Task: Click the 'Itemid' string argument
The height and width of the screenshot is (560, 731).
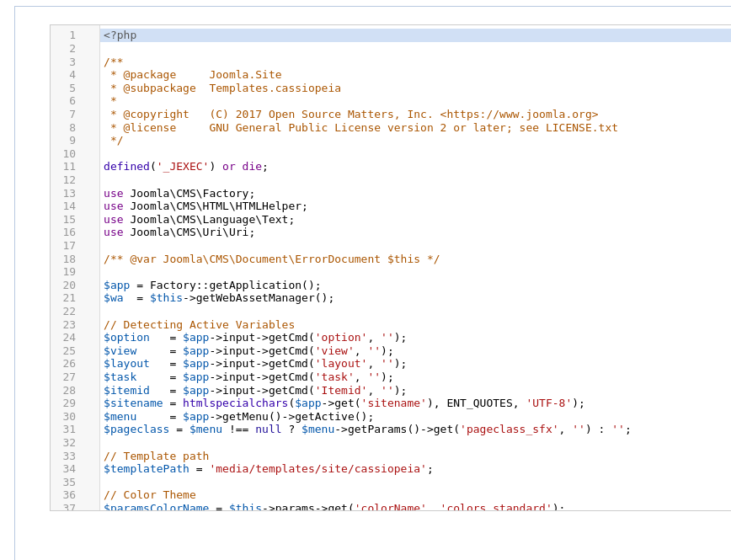Action: tap(341, 390)
